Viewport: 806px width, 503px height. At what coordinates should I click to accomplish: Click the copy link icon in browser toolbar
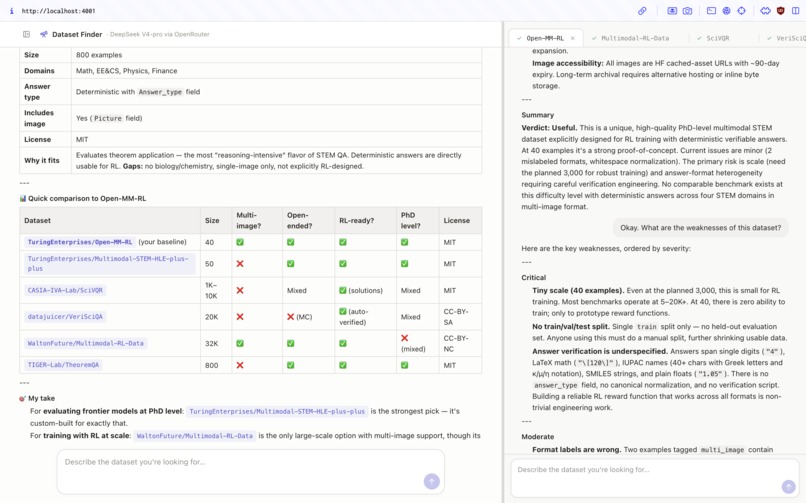(x=642, y=11)
